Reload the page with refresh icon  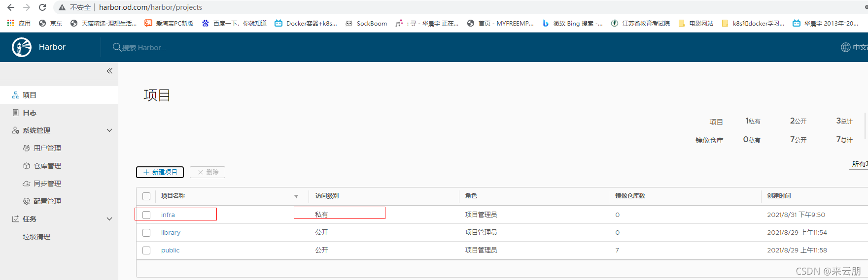pyautogui.click(x=42, y=7)
